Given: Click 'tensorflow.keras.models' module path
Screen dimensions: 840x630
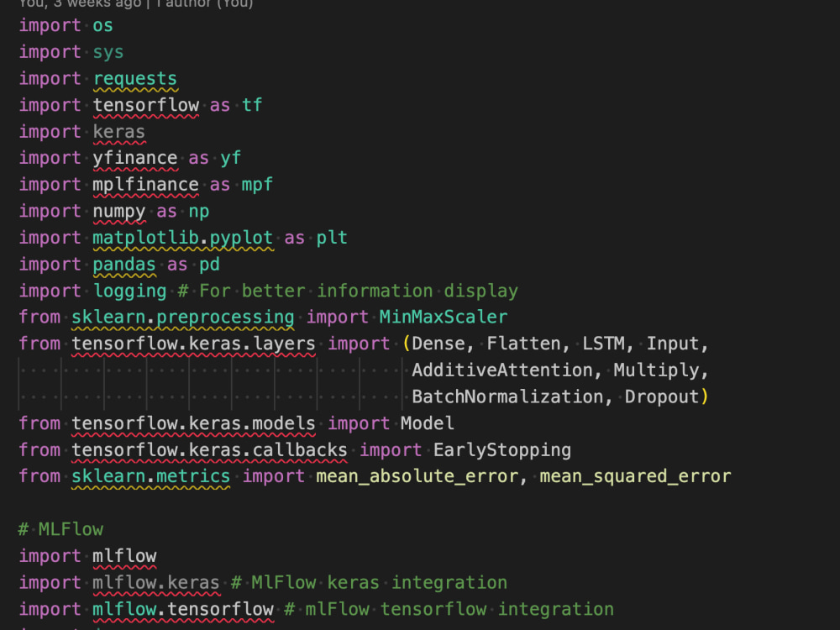Looking at the screenshot, I should pyautogui.click(x=194, y=423).
